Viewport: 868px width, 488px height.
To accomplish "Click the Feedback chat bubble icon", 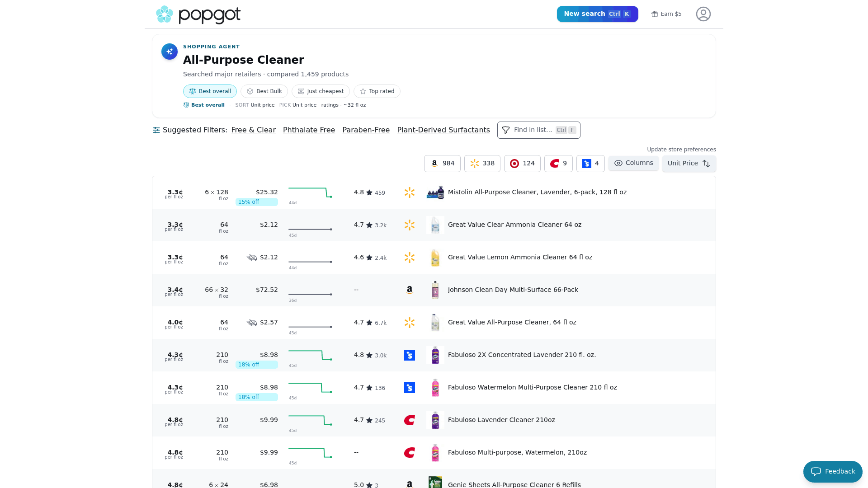I will tap(816, 472).
